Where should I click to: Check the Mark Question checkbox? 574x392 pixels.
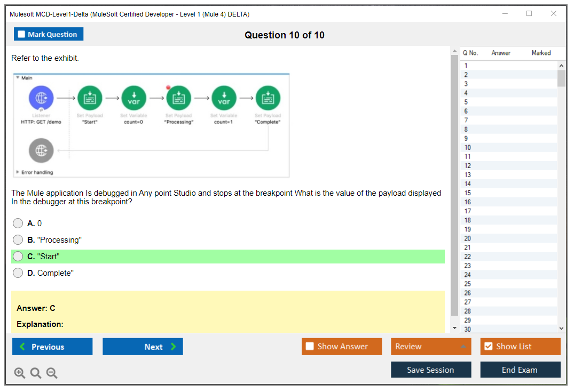(x=22, y=35)
